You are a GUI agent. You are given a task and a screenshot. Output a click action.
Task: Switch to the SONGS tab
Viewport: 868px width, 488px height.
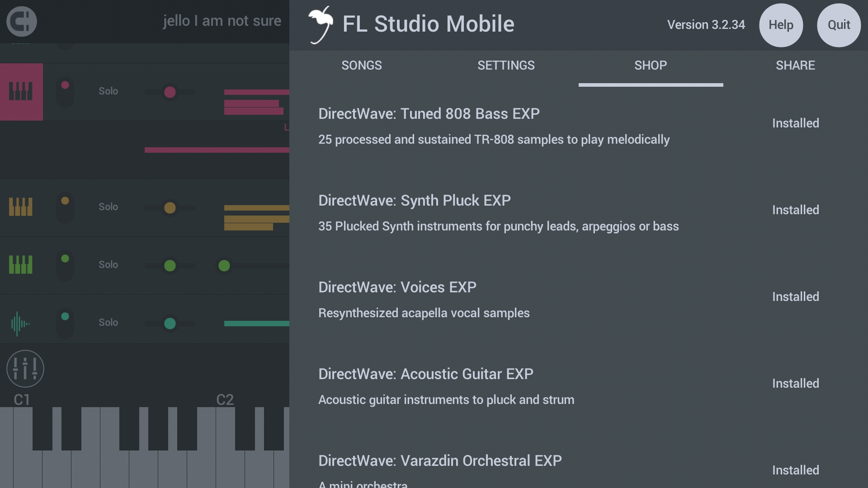361,65
